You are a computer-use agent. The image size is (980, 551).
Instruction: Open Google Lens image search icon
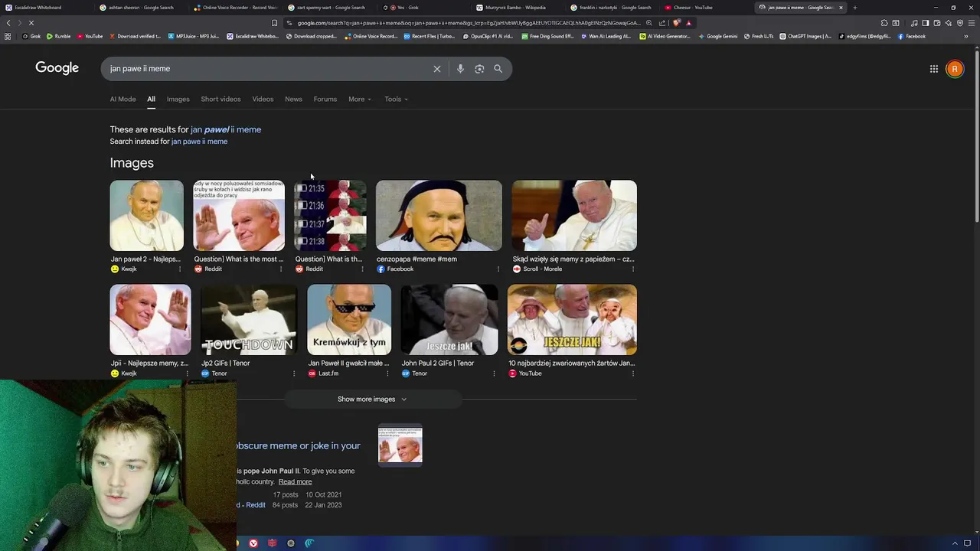click(x=479, y=69)
